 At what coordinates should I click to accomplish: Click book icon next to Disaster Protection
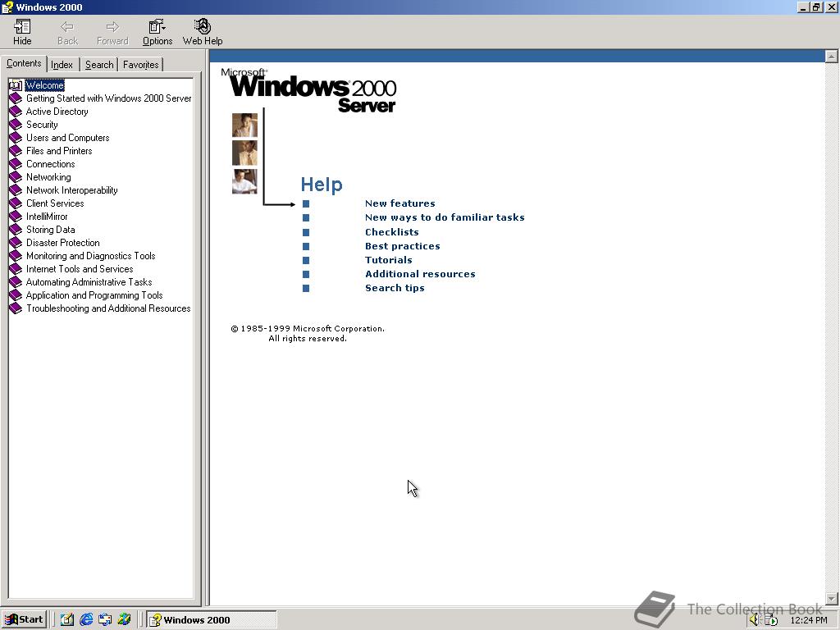(x=16, y=243)
